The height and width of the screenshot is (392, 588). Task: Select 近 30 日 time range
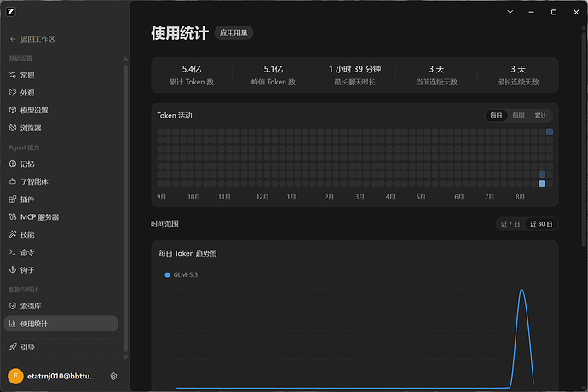541,224
